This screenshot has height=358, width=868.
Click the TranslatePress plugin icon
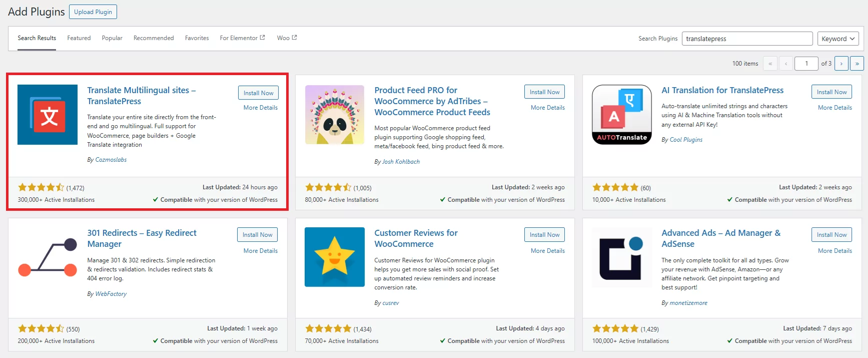click(x=48, y=115)
